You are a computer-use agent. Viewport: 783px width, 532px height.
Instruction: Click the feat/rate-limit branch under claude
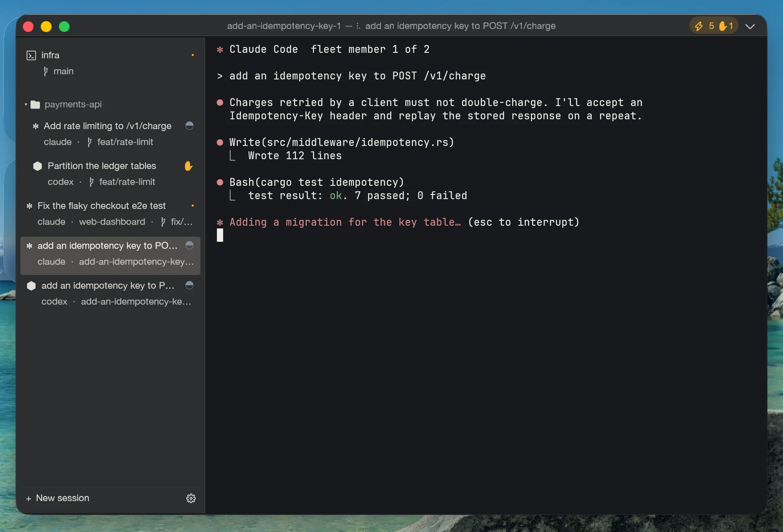[120, 142]
